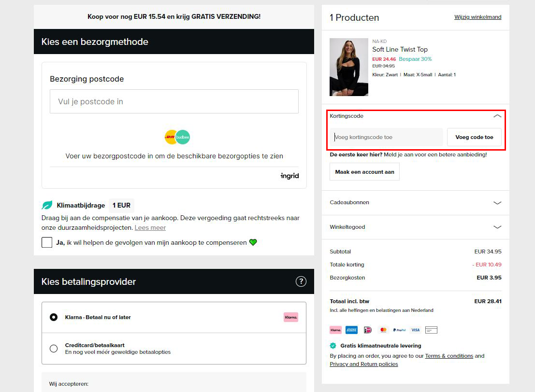Click the postcode input field
Screen dimensions: 535x392
click(x=174, y=101)
